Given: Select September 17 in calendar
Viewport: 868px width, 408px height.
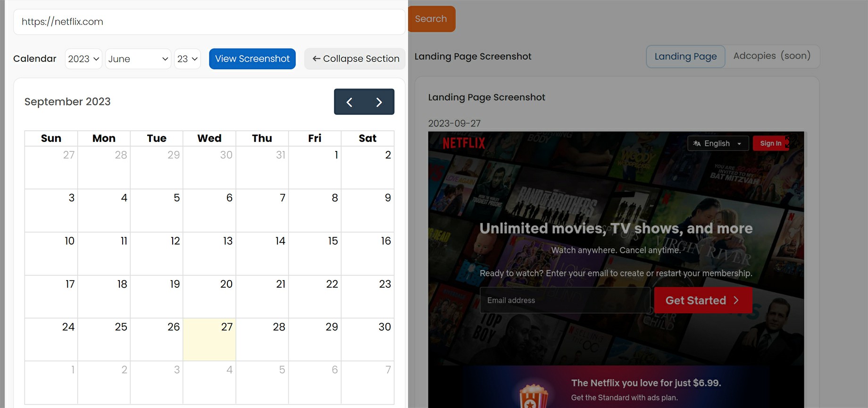Looking at the screenshot, I should 51,297.
